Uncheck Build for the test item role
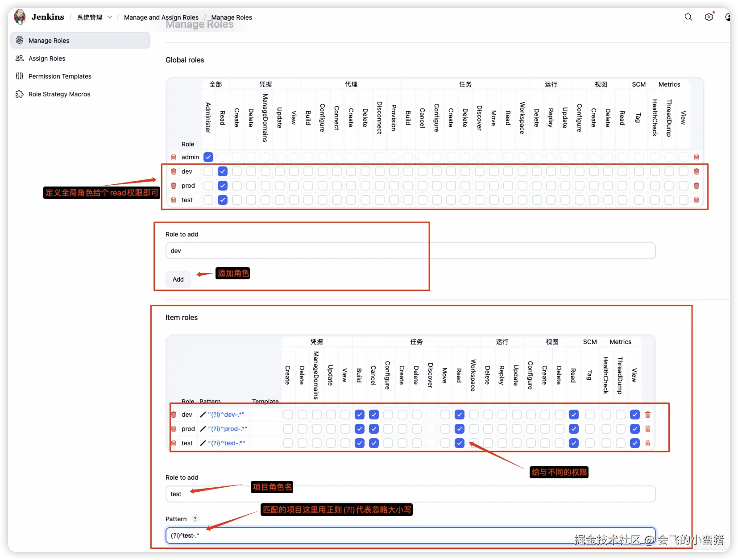The image size is (738, 560). (360, 443)
